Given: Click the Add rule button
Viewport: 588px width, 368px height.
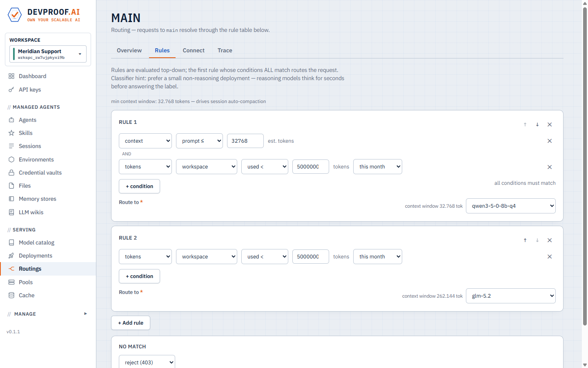Looking at the screenshot, I should click(131, 323).
